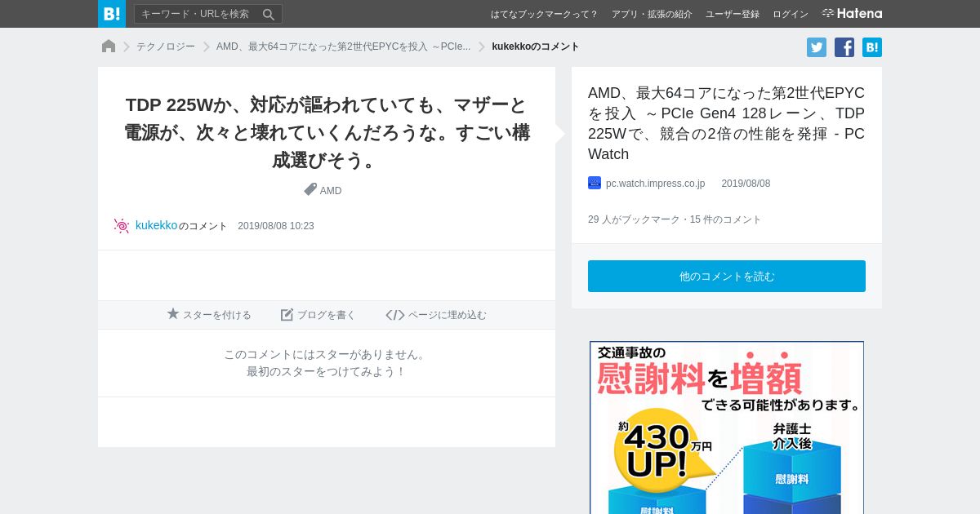The width and height of the screenshot is (980, 514).
Task: Click ブログを書く label
Action: [x=327, y=315]
